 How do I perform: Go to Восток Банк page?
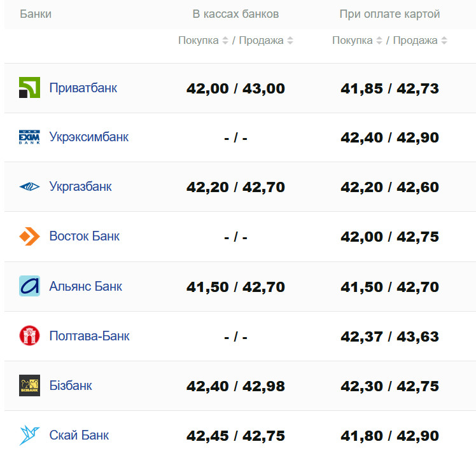tap(85, 237)
